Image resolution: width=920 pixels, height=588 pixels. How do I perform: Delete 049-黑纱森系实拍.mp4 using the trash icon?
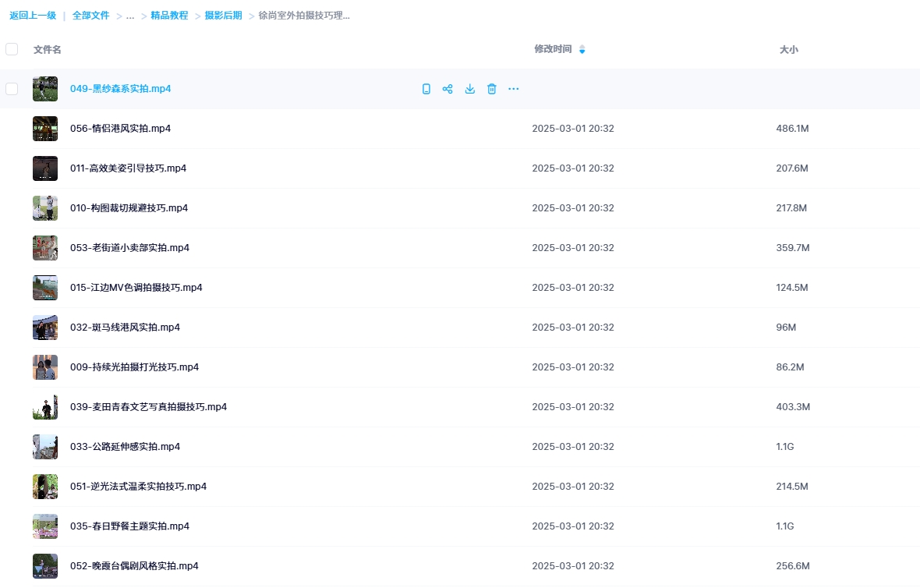coord(491,89)
